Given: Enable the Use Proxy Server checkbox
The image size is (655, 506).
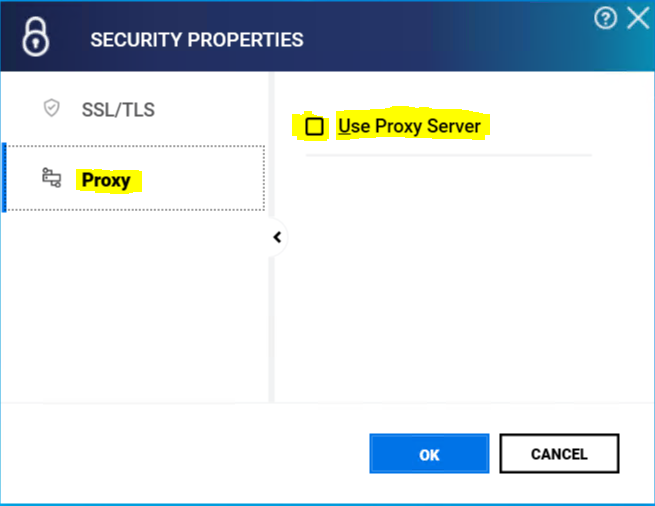Looking at the screenshot, I should point(315,127).
